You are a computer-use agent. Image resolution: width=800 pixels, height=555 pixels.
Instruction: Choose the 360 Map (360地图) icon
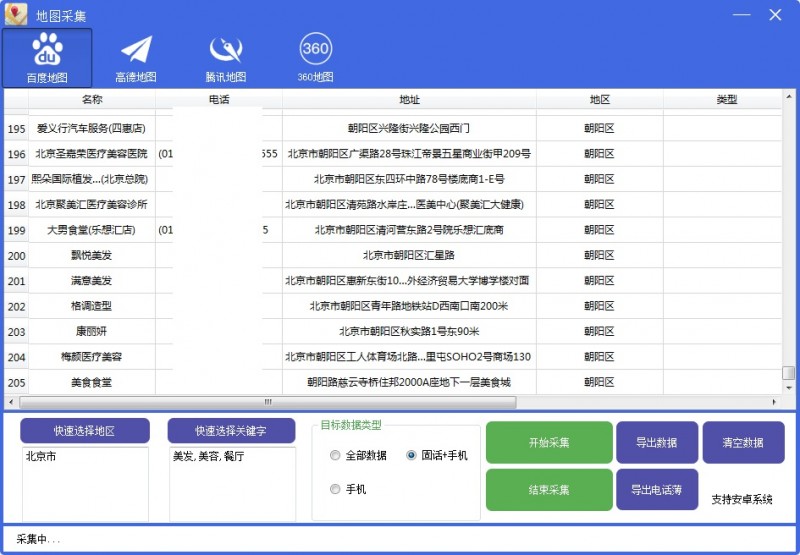click(x=315, y=57)
